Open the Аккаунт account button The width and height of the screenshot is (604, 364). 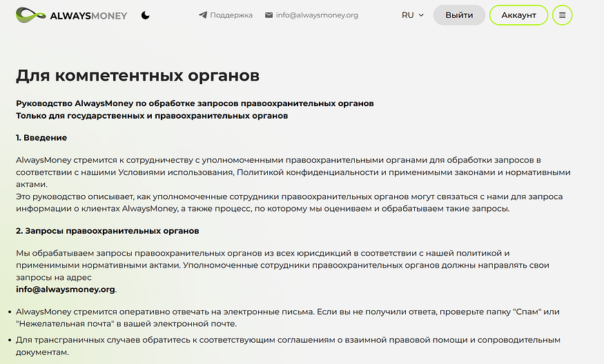click(x=518, y=15)
